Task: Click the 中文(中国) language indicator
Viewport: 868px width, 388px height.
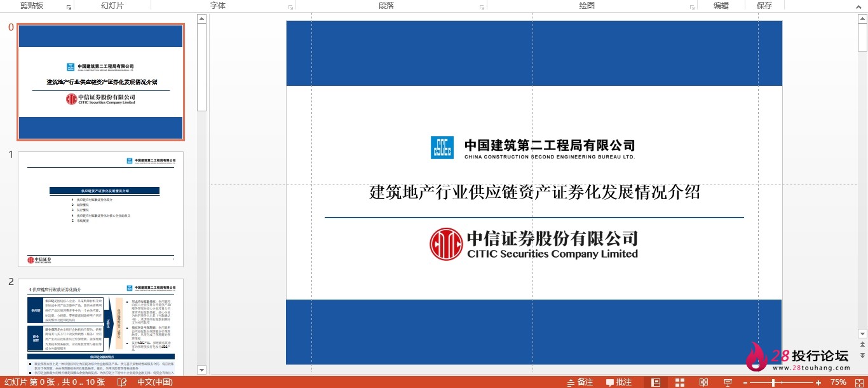Action: coord(155,382)
